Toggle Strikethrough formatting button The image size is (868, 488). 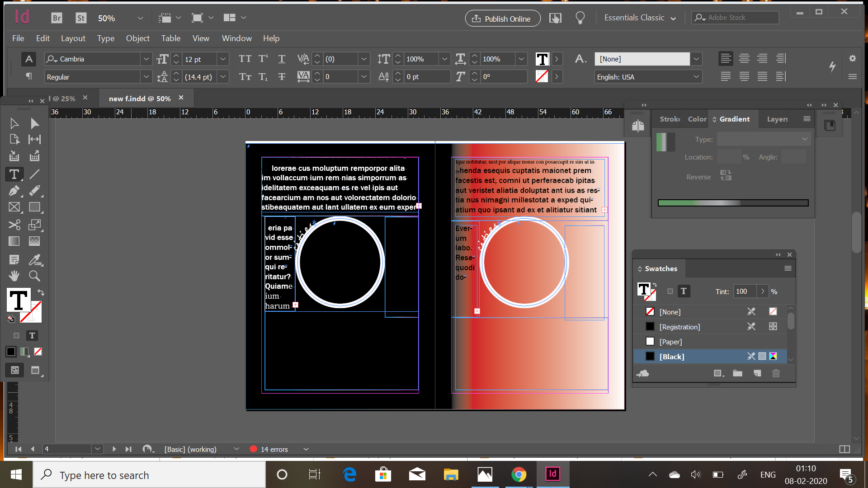pyautogui.click(x=282, y=77)
